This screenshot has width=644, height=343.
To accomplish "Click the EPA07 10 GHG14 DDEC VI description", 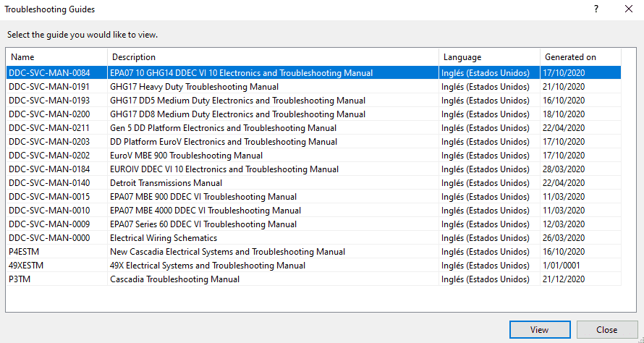I will point(242,73).
